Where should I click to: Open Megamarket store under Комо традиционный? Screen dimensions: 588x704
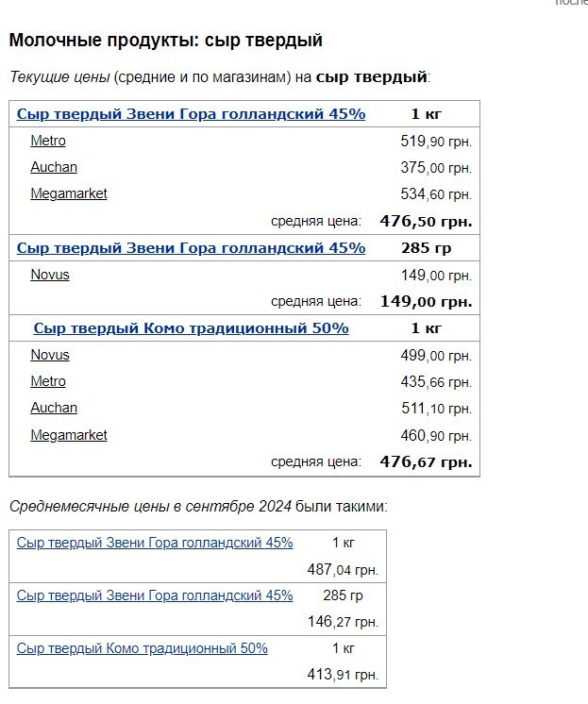[69, 435]
